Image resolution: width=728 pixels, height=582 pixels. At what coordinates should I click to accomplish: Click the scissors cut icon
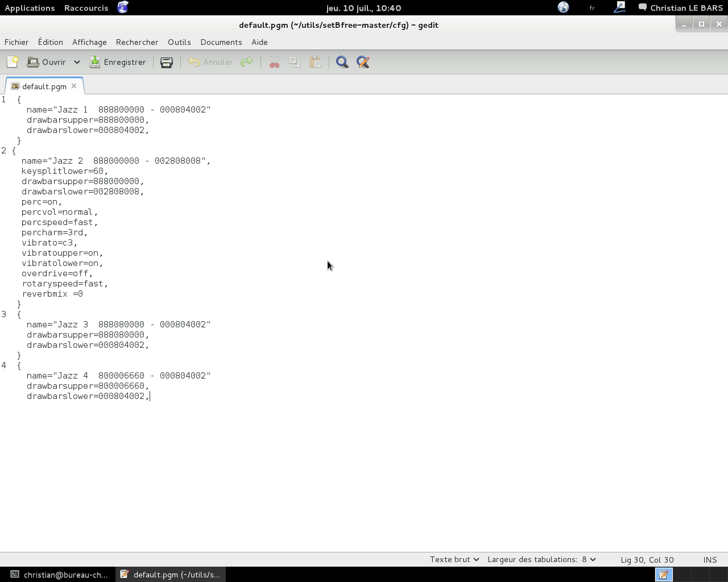click(x=274, y=62)
